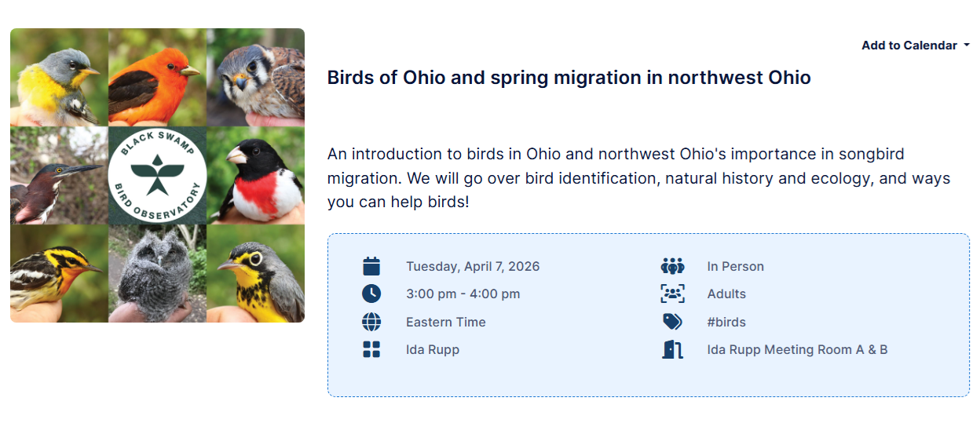Click the In Person people icon
The image size is (980, 445).
click(672, 266)
